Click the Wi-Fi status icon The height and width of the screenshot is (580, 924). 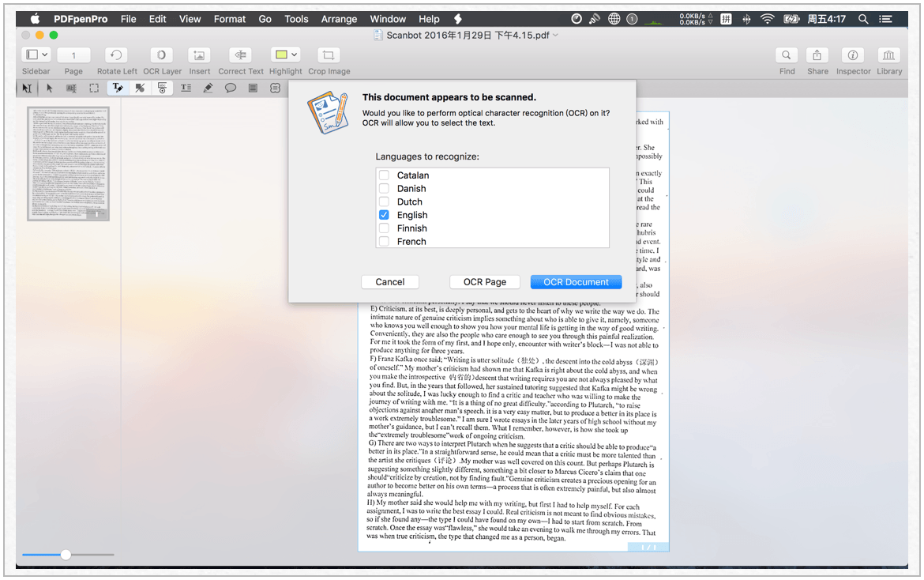pos(768,19)
